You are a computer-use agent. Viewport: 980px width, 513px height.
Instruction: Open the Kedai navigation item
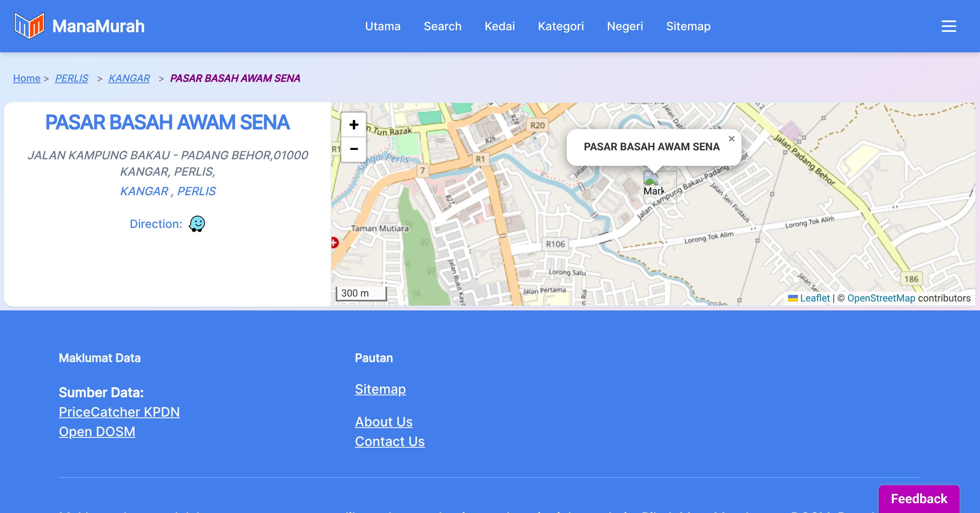pyautogui.click(x=499, y=26)
